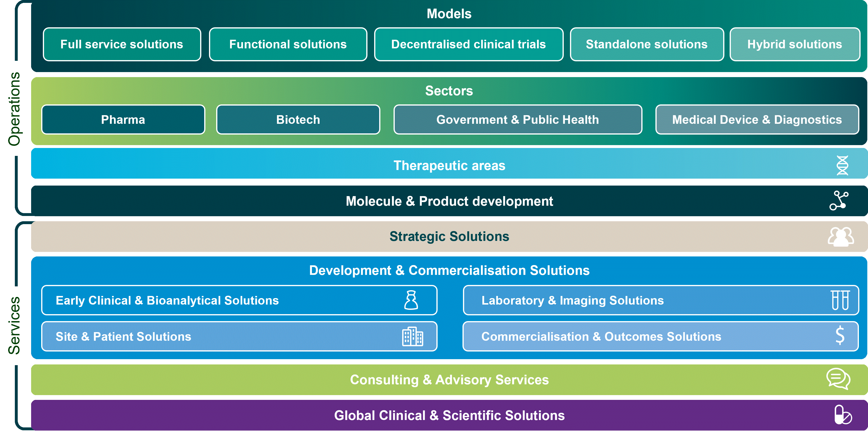Select Full service solutions box
Screen dimensions: 868x431
122,45
